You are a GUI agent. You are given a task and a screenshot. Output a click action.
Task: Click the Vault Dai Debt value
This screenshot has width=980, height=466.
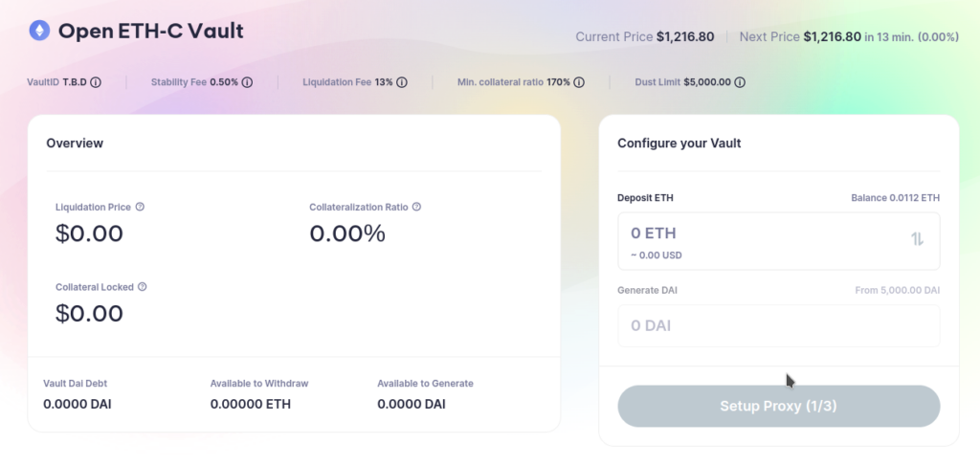coord(78,404)
